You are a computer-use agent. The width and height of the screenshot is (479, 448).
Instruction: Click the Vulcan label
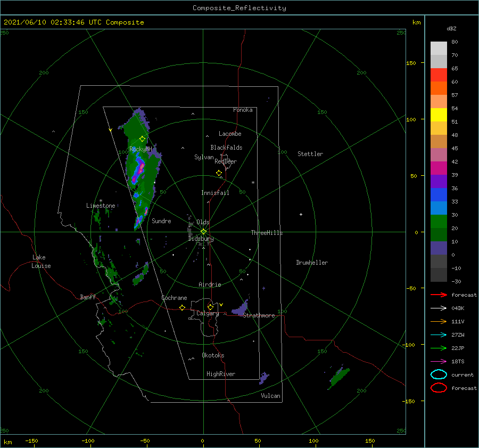pyautogui.click(x=270, y=396)
